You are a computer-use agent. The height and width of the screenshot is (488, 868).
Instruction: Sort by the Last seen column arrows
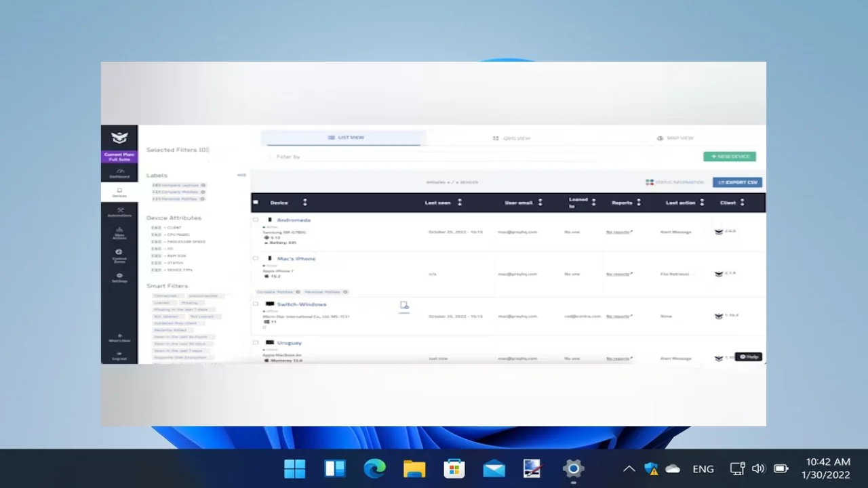point(460,203)
